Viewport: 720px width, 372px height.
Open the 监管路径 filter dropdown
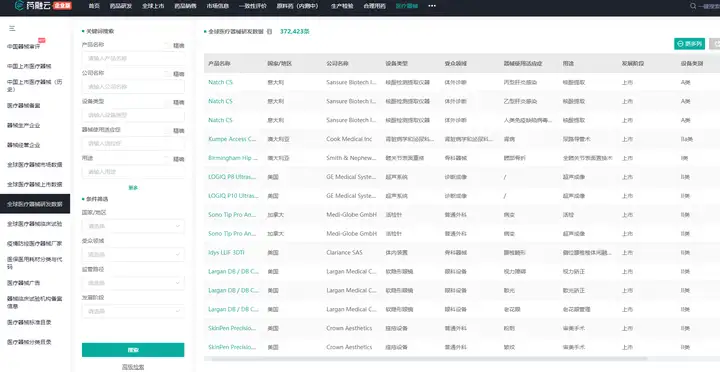coord(133,283)
